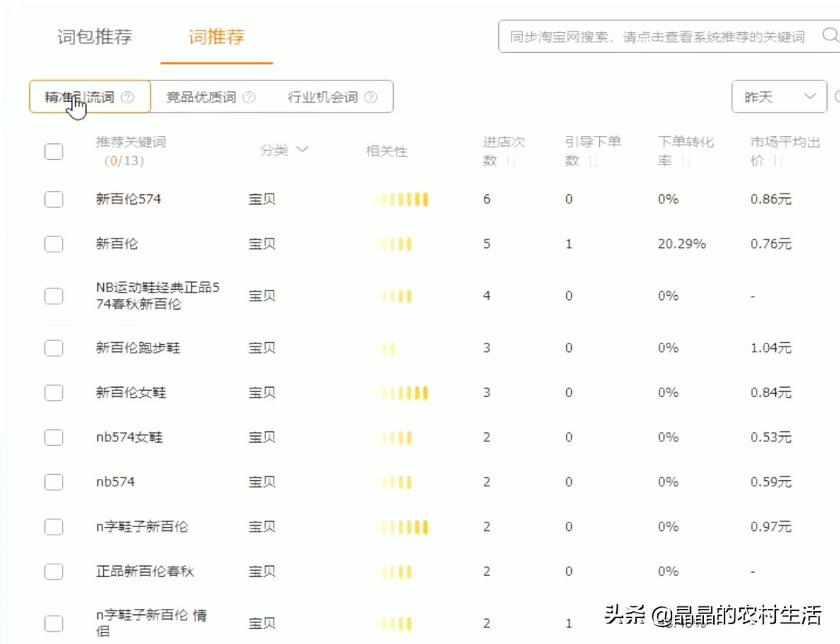Image resolution: width=840 pixels, height=644 pixels.
Task: Click the help icon after 行业机会词
Action: pos(370,96)
